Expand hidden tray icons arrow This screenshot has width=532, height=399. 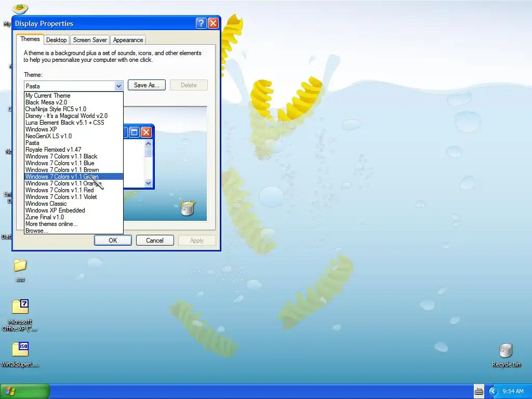pyautogui.click(x=493, y=392)
